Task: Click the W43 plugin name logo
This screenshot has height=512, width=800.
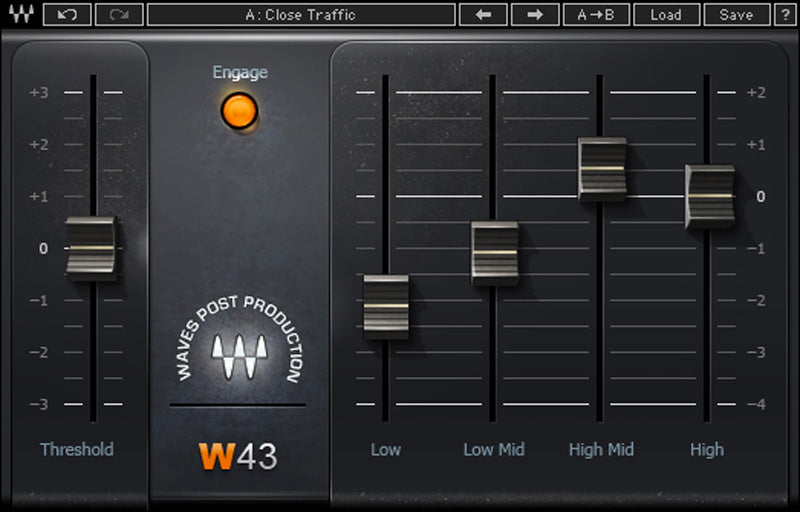Action: coord(238,456)
